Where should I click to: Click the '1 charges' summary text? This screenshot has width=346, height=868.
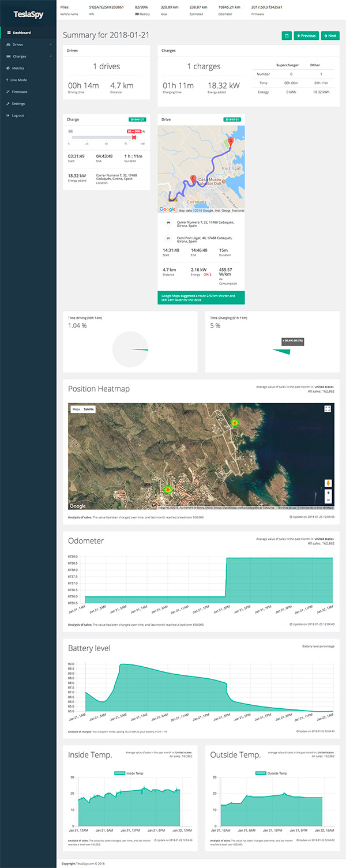pos(203,67)
